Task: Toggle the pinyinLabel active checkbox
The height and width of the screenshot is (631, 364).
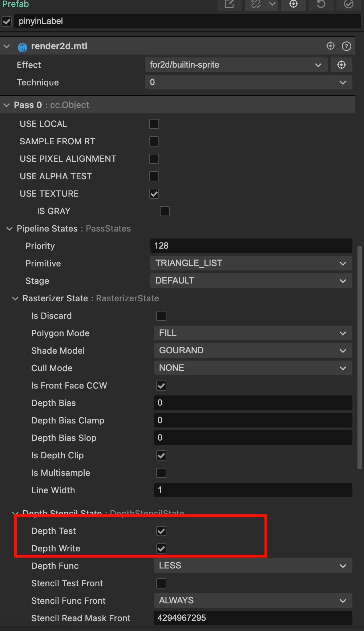Action: 7,21
